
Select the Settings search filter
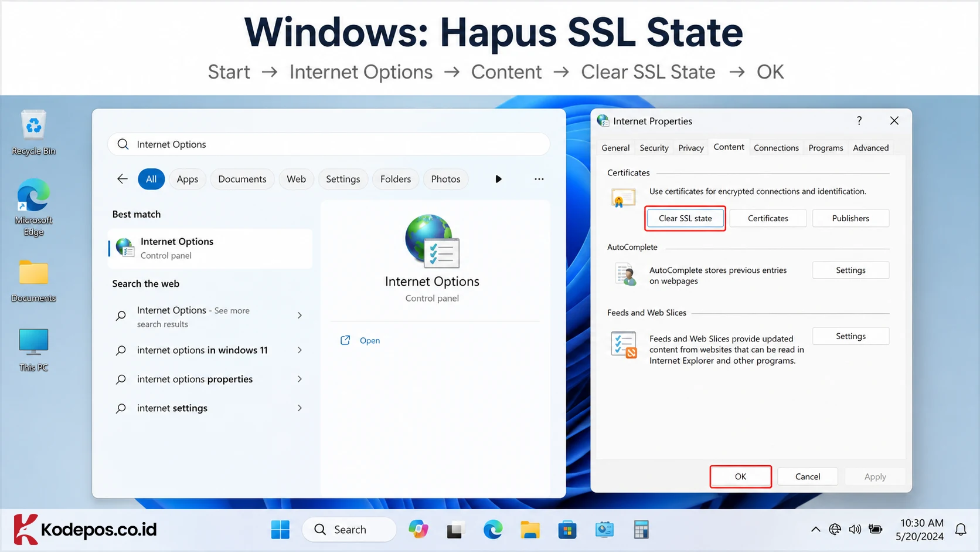(x=343, y=179)
